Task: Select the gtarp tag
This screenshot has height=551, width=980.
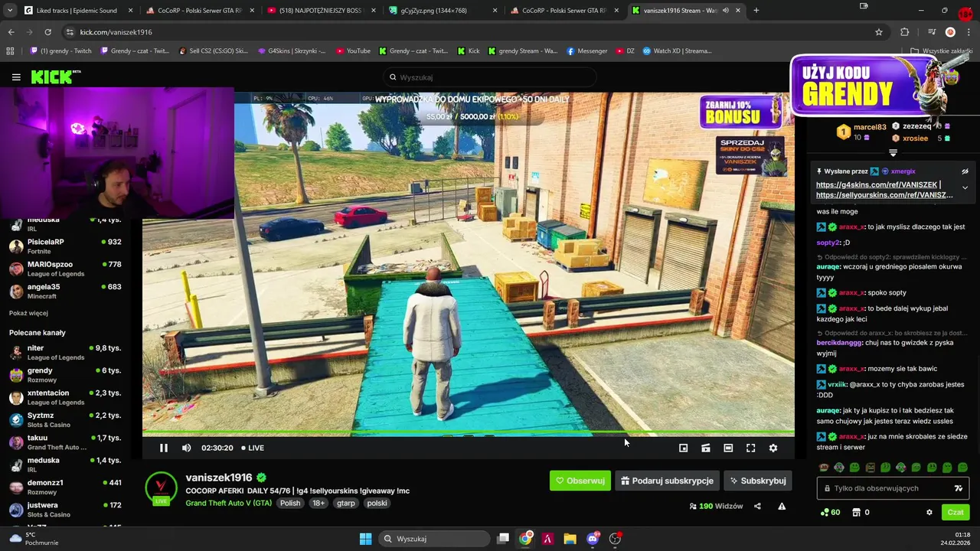Action: [345, 503]
